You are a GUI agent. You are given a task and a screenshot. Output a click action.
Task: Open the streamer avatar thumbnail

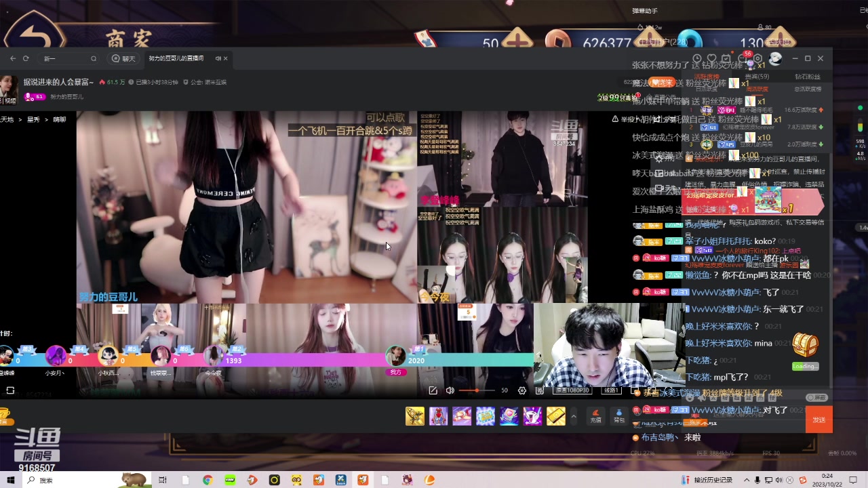click(8, 89)
